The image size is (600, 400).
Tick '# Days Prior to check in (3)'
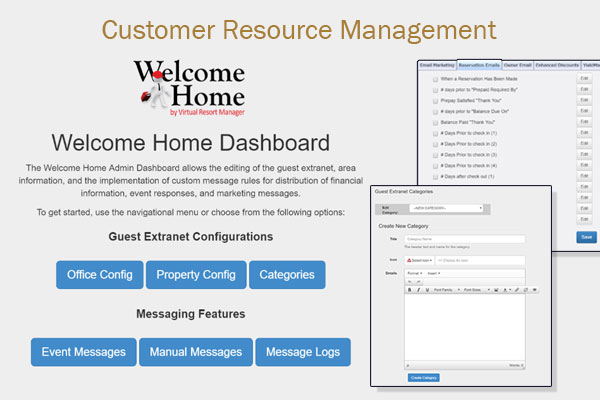[435, 155]
